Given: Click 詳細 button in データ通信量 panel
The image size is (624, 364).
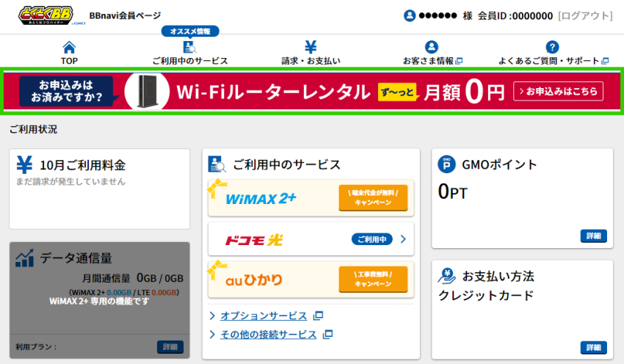Looking at the screenshot, I should click(x=170, y=347).
